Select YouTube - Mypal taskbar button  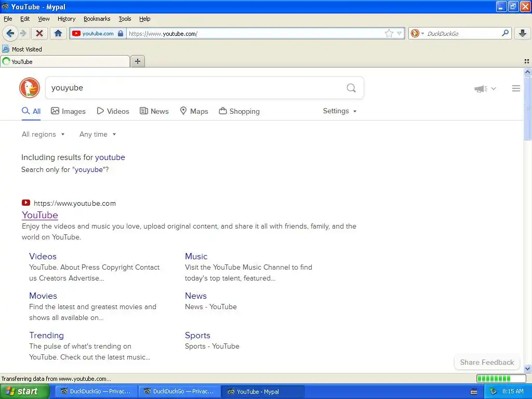[262, 391]
